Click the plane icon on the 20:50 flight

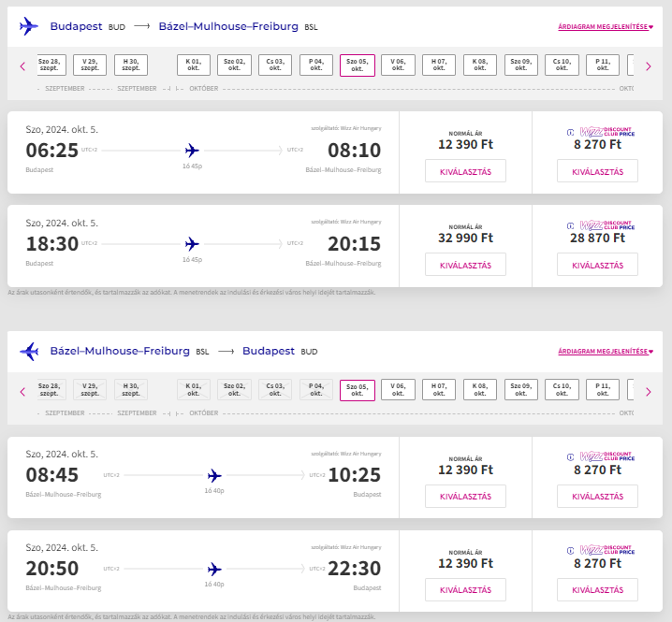(214, 569)
